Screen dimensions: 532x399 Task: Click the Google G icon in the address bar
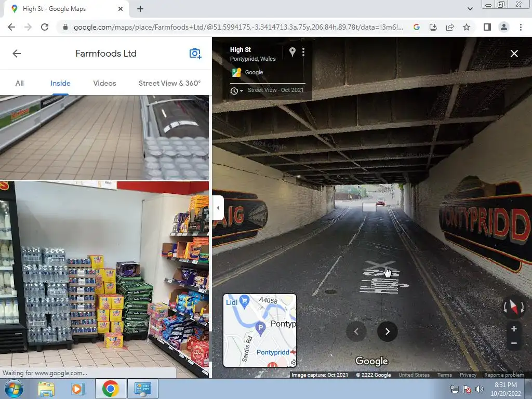(x=416, y=27)
